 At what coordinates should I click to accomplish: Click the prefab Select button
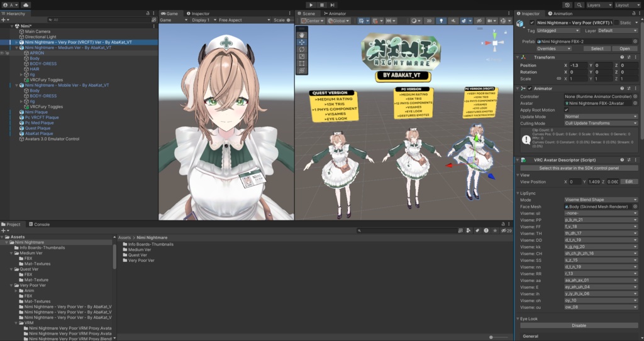pos(597,48)
